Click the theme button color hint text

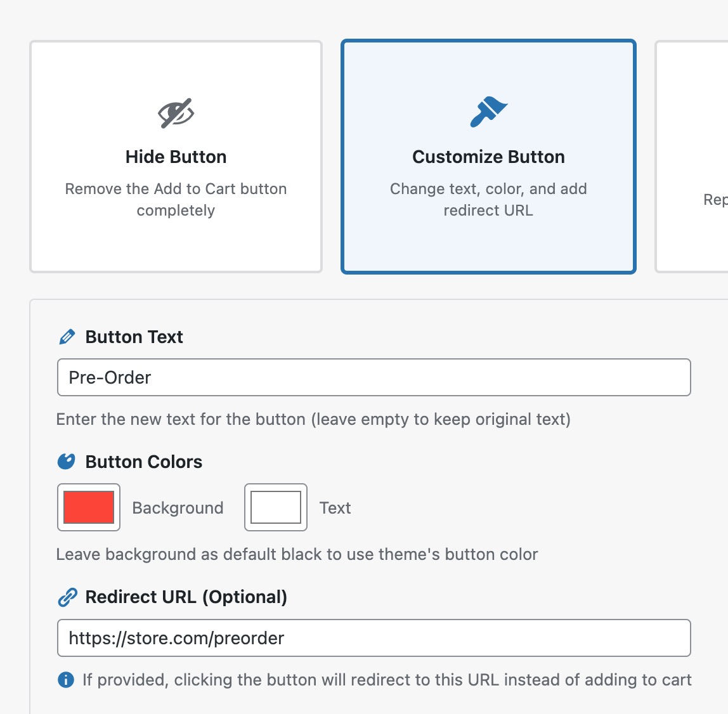coord(297,554)
